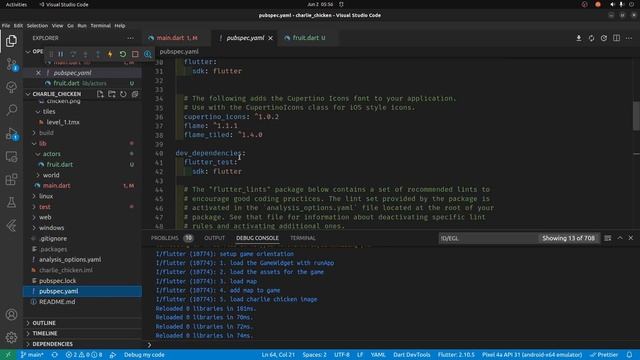640x360 pixels.
Task: Collapse the CHARLIE_CHICKEN project section
Action: tap(28, 94)
